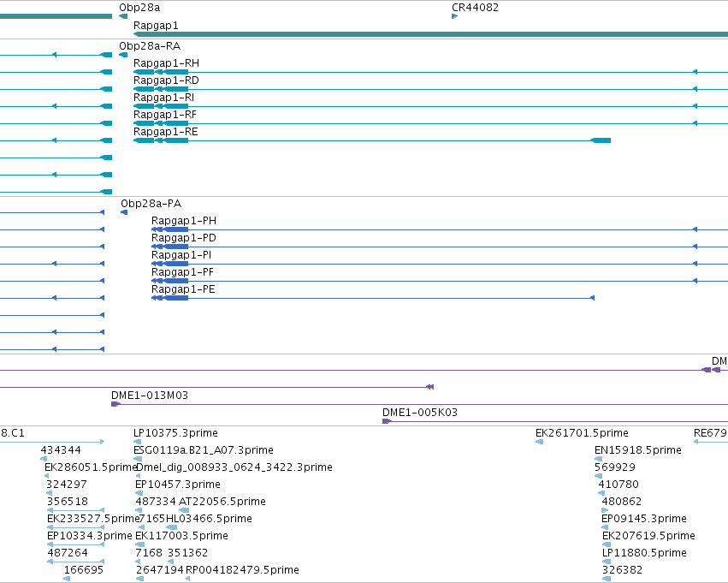Screen dimensions: 728x583
Task: Click EK233527.5prime EST label
Action: tap(93, 519)
